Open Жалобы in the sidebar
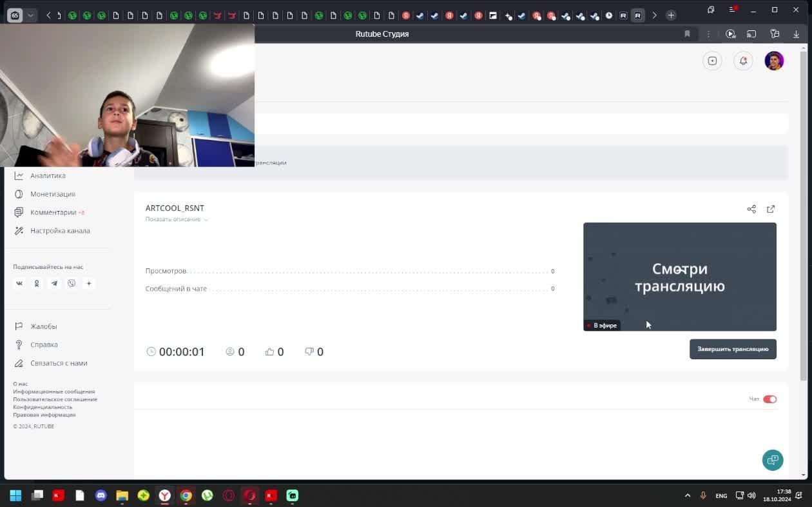Screen dimensions: 812x507 (43, 326)
